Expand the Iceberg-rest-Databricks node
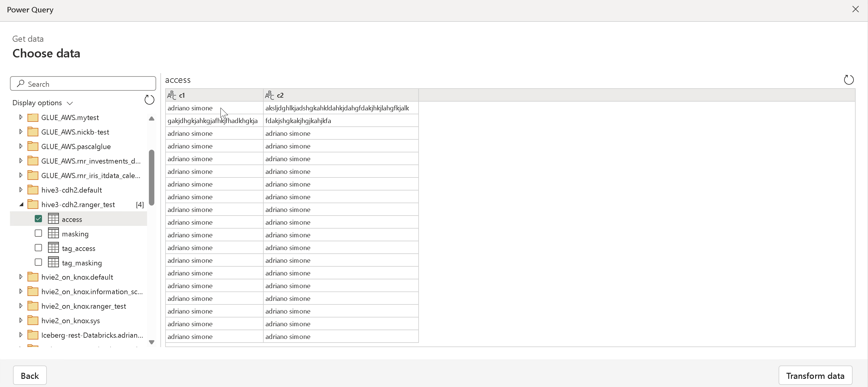 pos(21,335)
